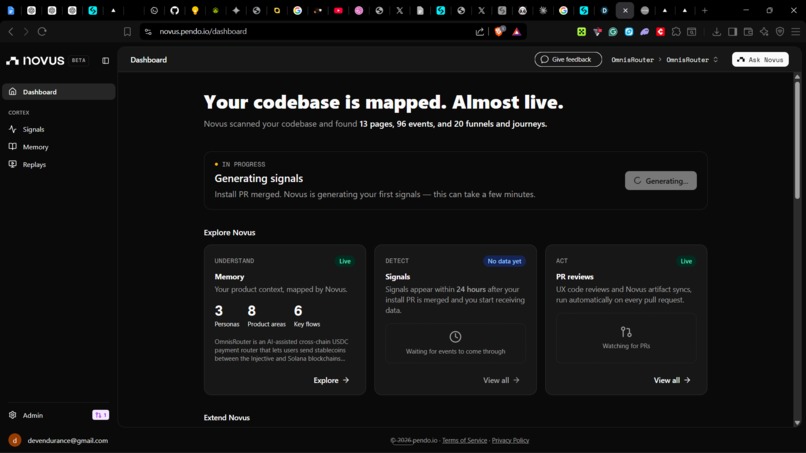Toggle the browser sidebar panel icon
This screenshot has width=806, height=453.
click(732, 31)
